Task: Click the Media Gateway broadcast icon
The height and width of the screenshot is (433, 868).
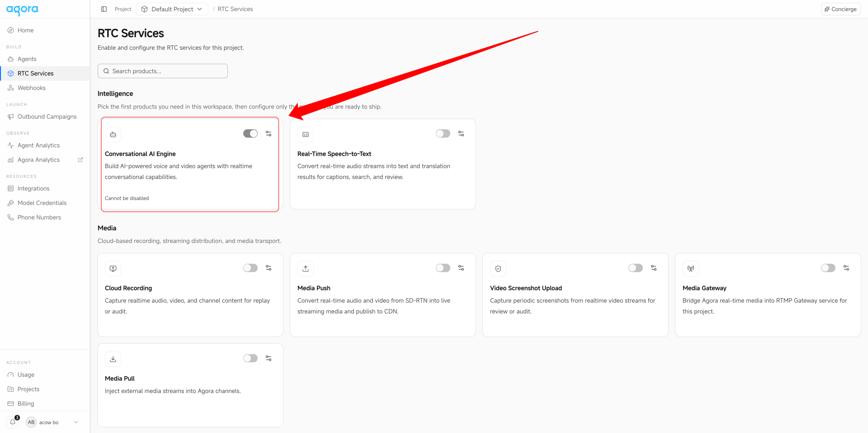Action: tap(691, 269)
